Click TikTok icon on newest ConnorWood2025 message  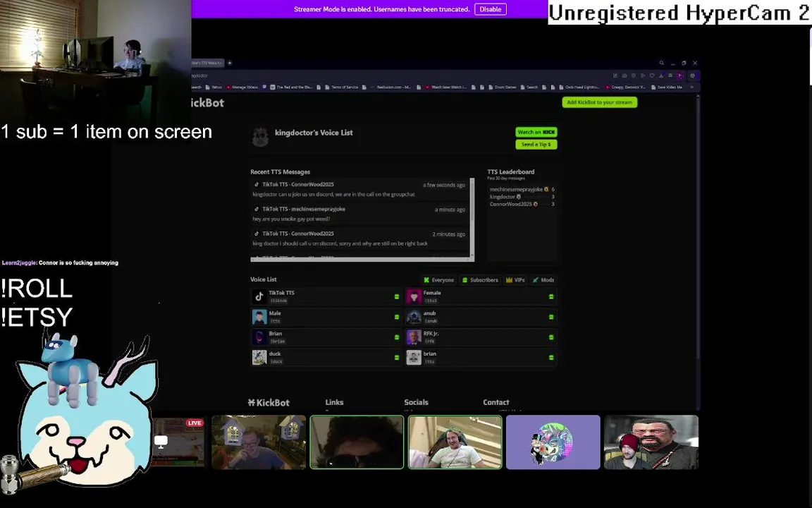point(257,185)
